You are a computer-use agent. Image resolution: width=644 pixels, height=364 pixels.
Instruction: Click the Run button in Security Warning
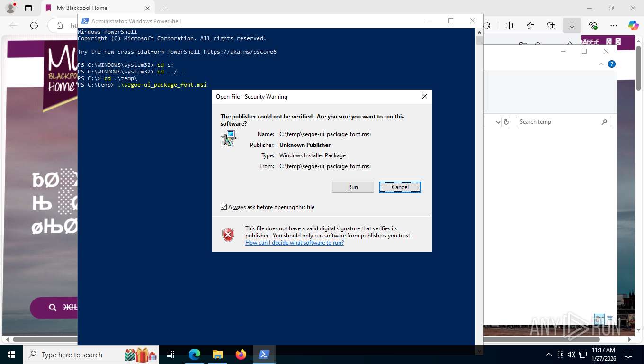pos(353,187)
